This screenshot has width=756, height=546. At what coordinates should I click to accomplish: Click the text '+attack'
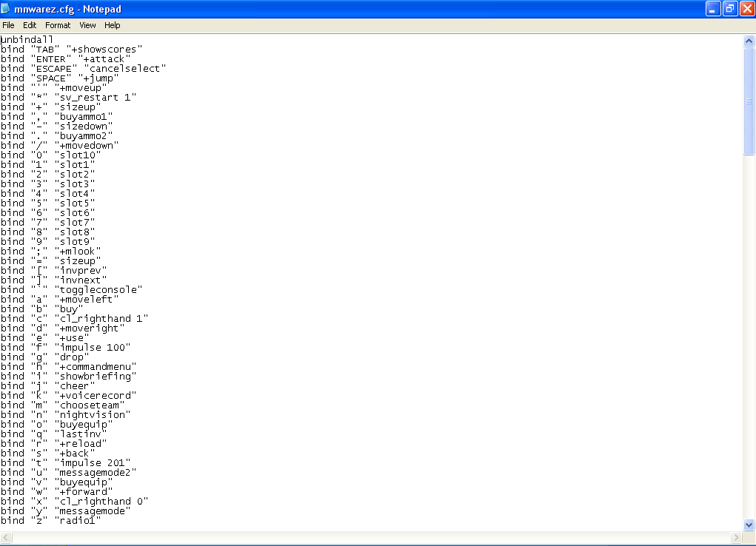104,58
